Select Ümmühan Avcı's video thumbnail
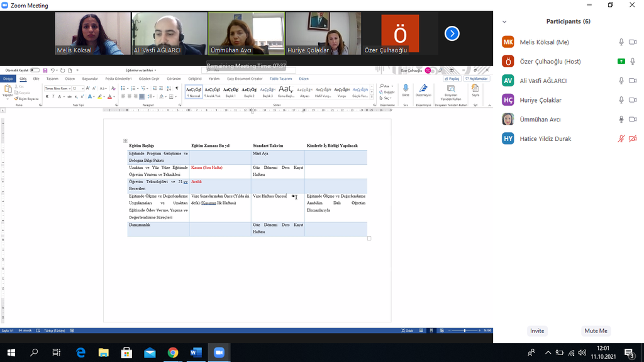This screenshot has height=362, width=644. 246,33
